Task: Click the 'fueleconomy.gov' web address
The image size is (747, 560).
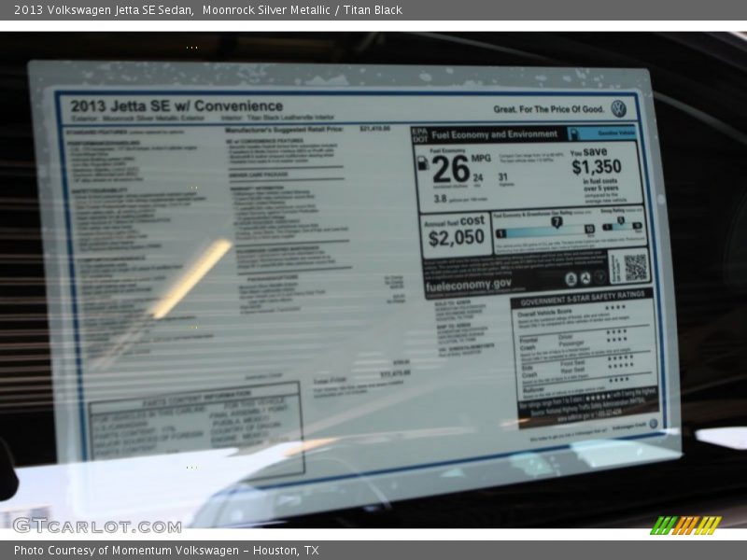Action: point(469,285)
